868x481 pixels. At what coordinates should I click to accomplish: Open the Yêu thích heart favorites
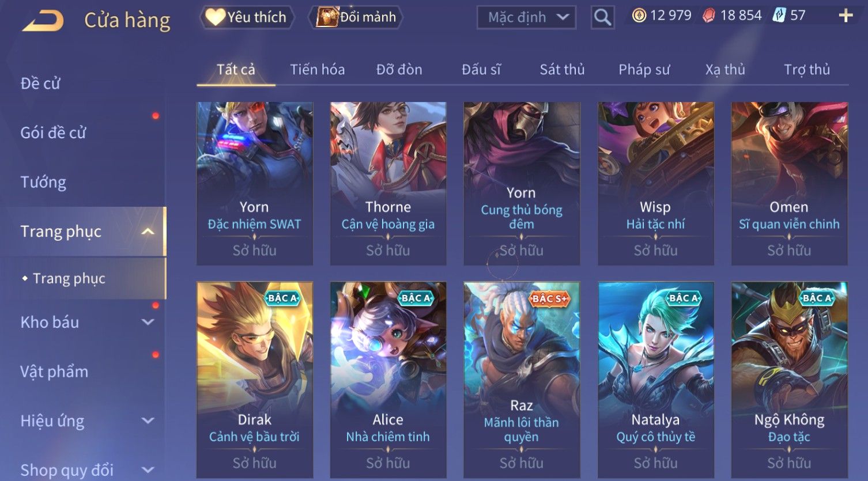247,17
